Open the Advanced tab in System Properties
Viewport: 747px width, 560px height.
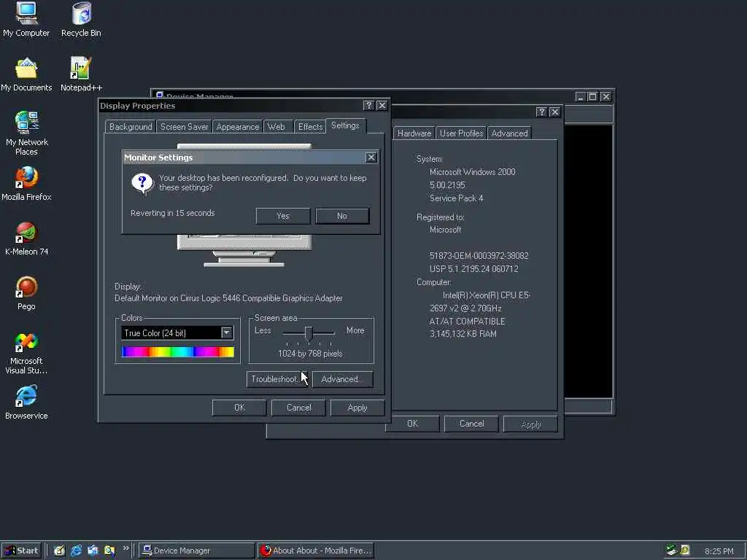(x=509, y=133)
